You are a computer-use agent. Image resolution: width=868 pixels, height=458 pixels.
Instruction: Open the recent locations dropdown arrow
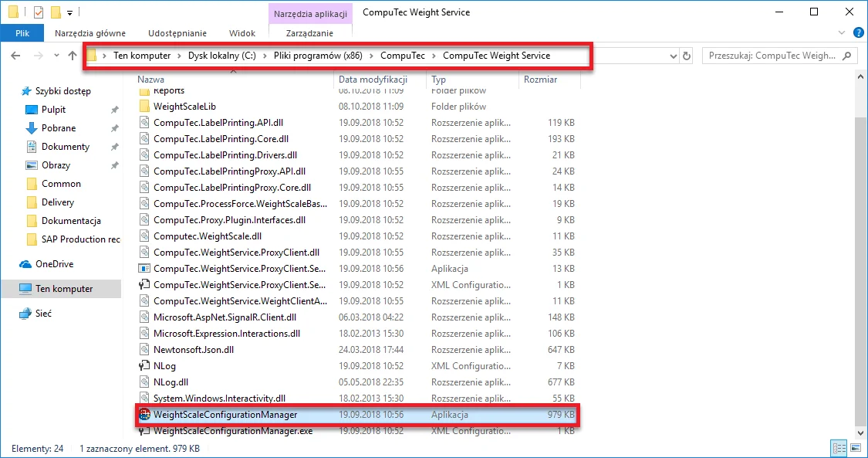(56, 56)
